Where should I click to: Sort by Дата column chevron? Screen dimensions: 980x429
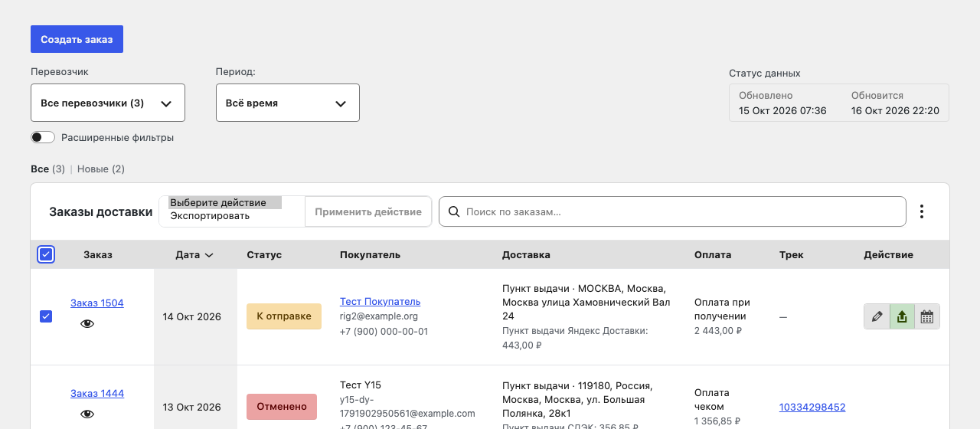click(x=209, y=255)
